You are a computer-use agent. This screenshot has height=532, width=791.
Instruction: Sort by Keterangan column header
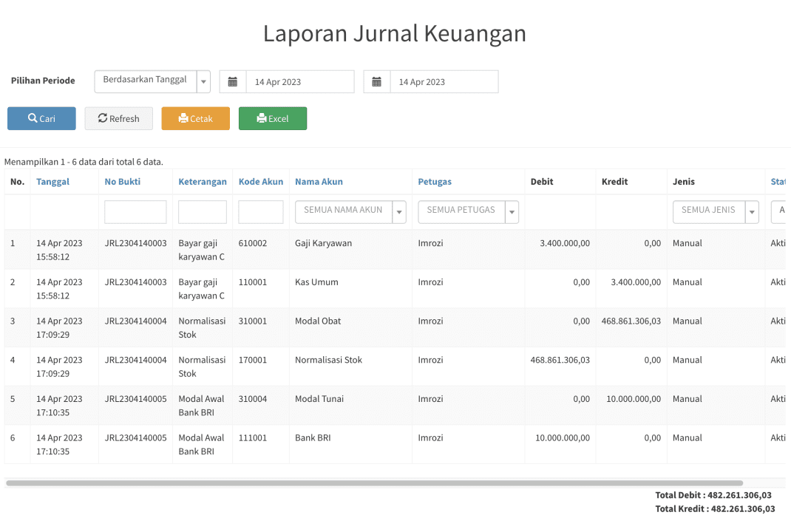point(203,182)
